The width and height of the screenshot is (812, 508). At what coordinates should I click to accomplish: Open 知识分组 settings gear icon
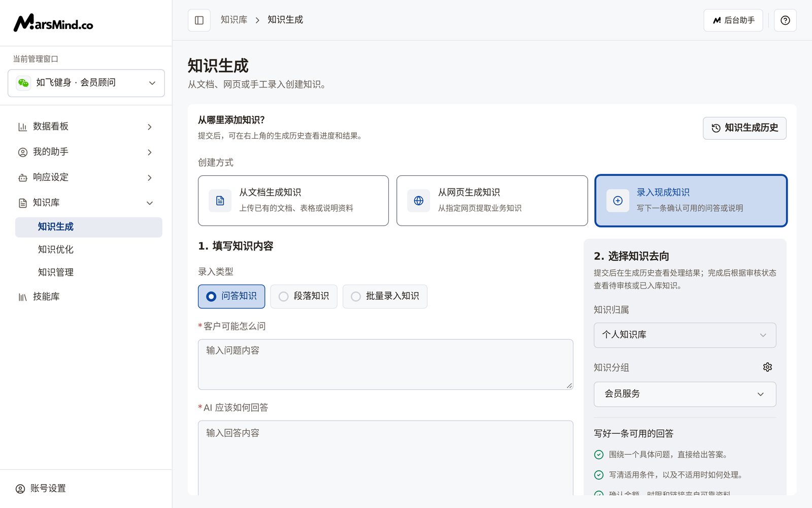pyautogui.click(x=767, y=367)
